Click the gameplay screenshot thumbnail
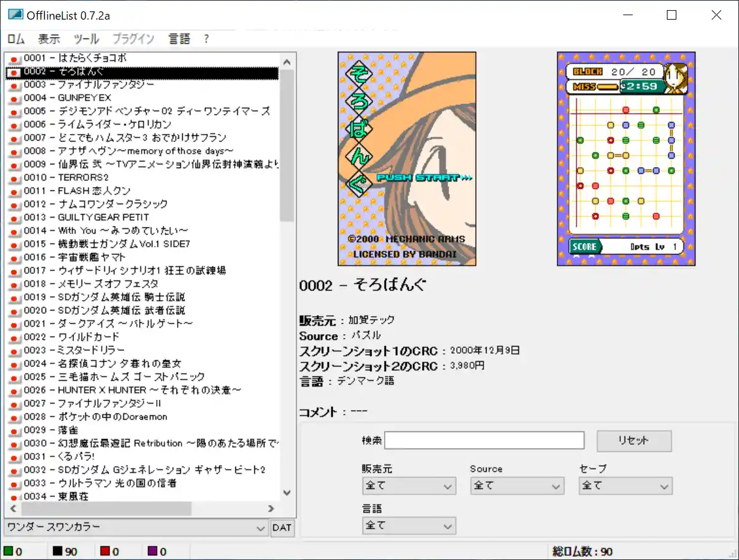 click(x=626, y=159)
